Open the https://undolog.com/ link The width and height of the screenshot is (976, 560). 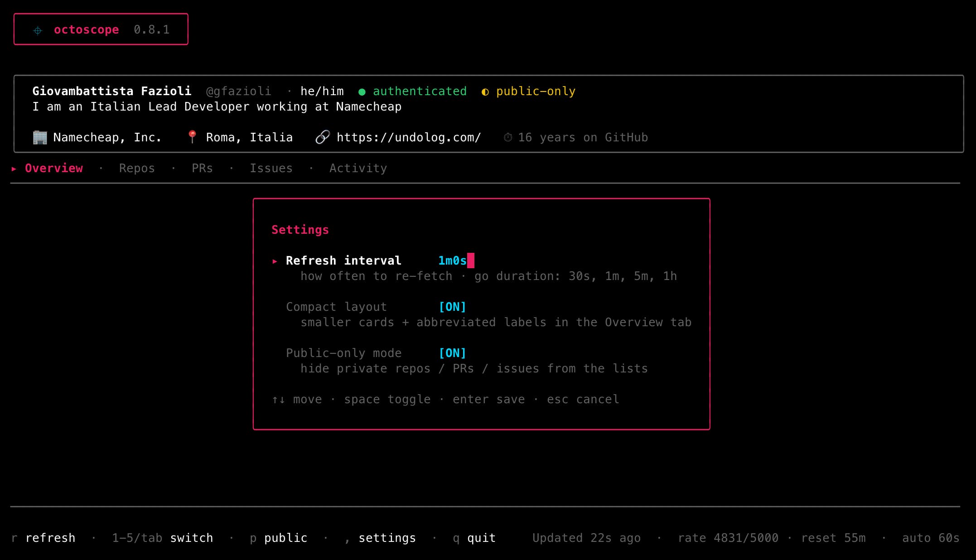click(x=408, y=138)
